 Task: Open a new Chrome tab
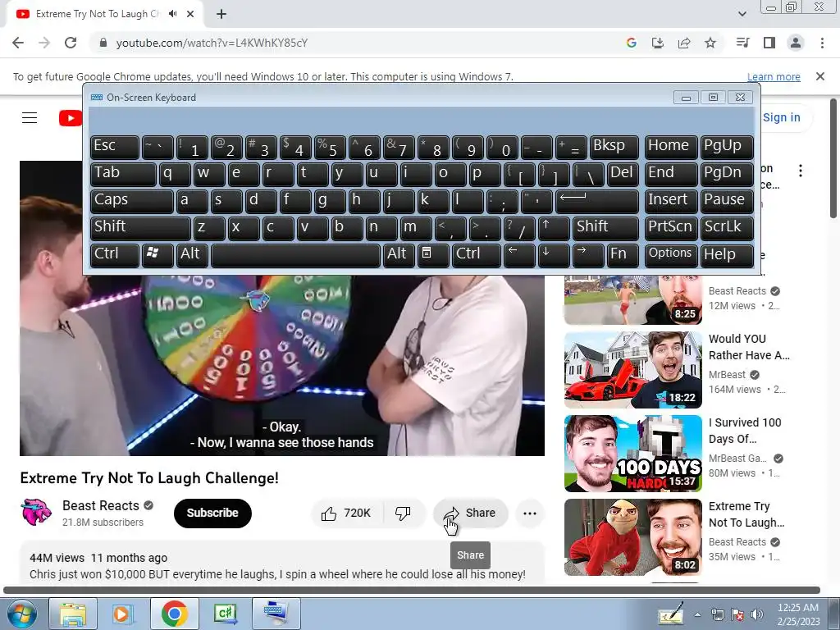coord(221,14)
